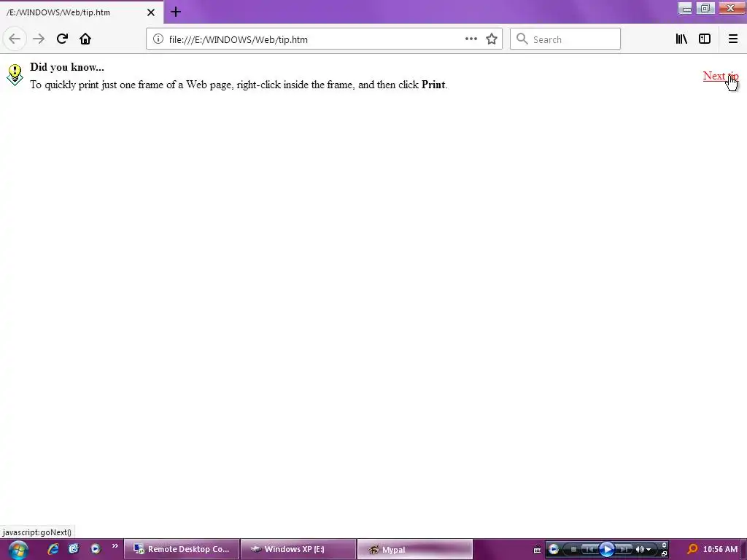
Task: Show site information for the file URL
Action: tap(158, 39)
